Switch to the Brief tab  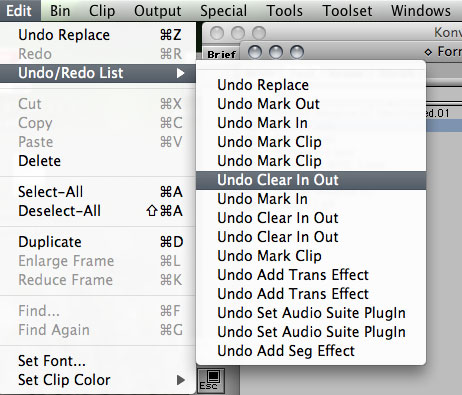[221, 54]
